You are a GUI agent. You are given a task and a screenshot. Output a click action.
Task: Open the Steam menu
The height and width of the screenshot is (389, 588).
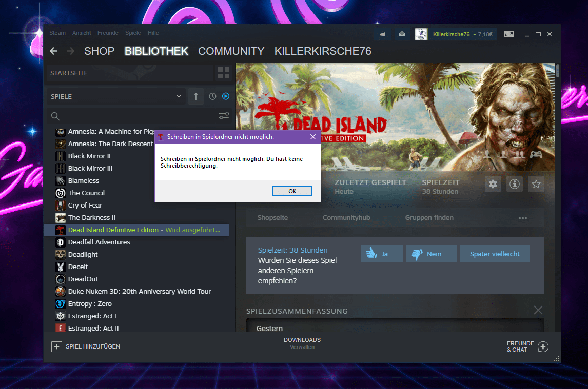[x=57, y=33]
